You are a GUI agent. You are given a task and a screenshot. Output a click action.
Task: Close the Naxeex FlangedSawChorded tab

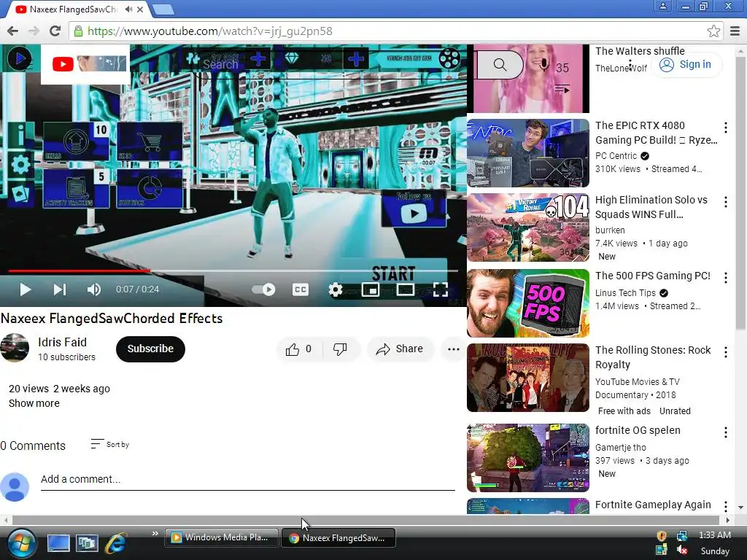(140, 9)
